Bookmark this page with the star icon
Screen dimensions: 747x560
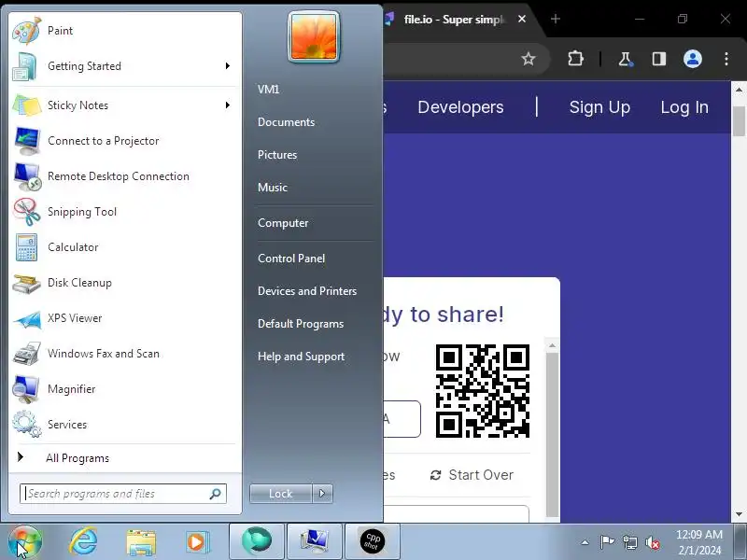pyautogui.click(x=529, y=59)
